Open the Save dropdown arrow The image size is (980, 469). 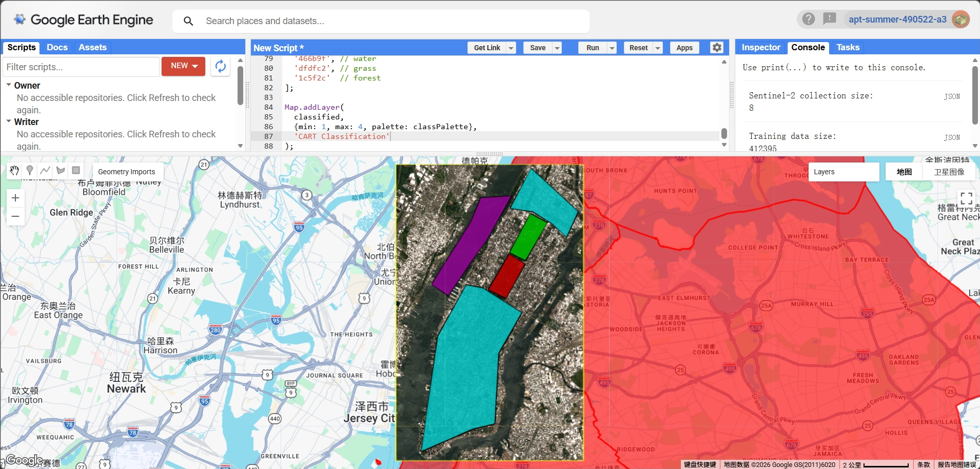557,48
